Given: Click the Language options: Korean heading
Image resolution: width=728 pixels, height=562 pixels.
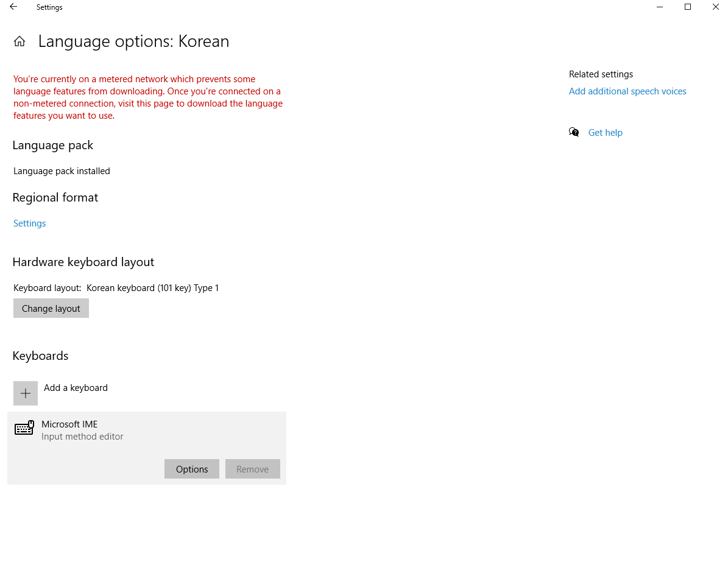Looking at the screenshot, I should [133, 41].
